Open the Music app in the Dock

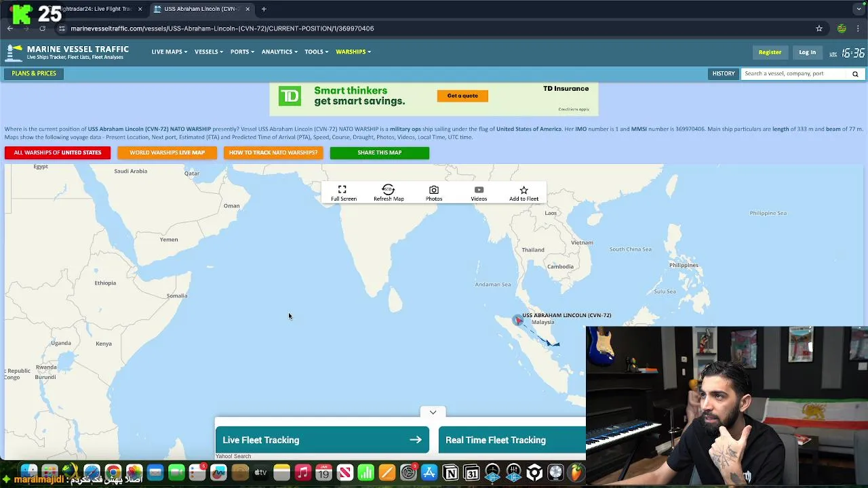303,472
